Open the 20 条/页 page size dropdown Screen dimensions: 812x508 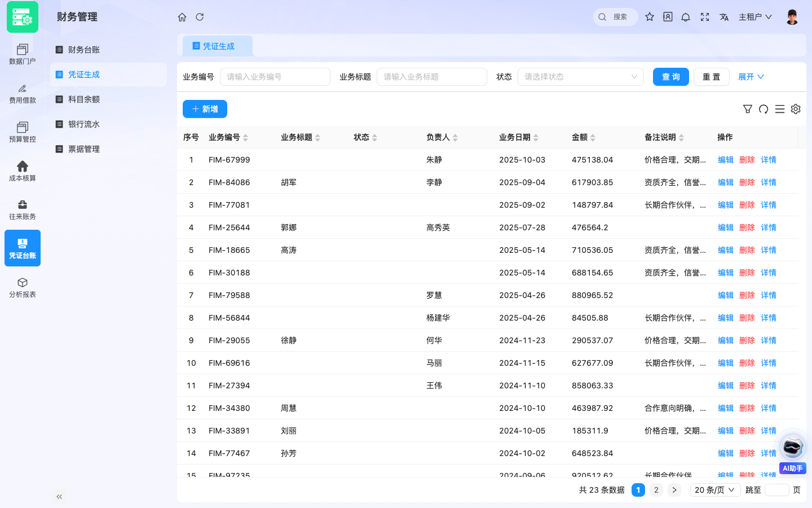(x=715, y=490)
